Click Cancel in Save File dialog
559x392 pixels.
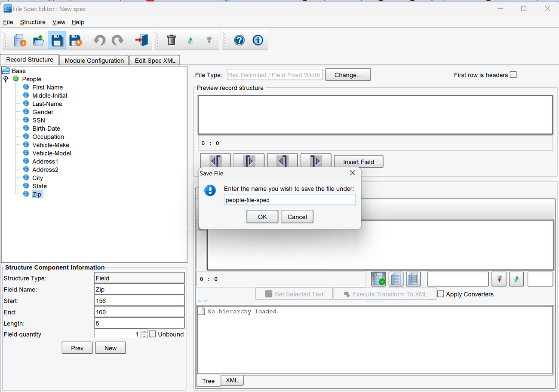(x=297, y=217)
